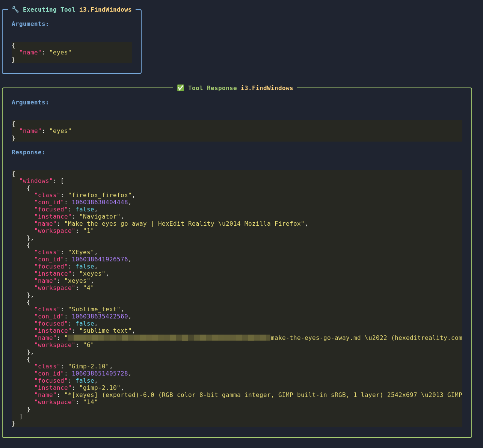The width and height of the screenshot is (483, 448).
Task: Click the "eyes" value in Executing Tool arguments
Action: pos(60,52)
